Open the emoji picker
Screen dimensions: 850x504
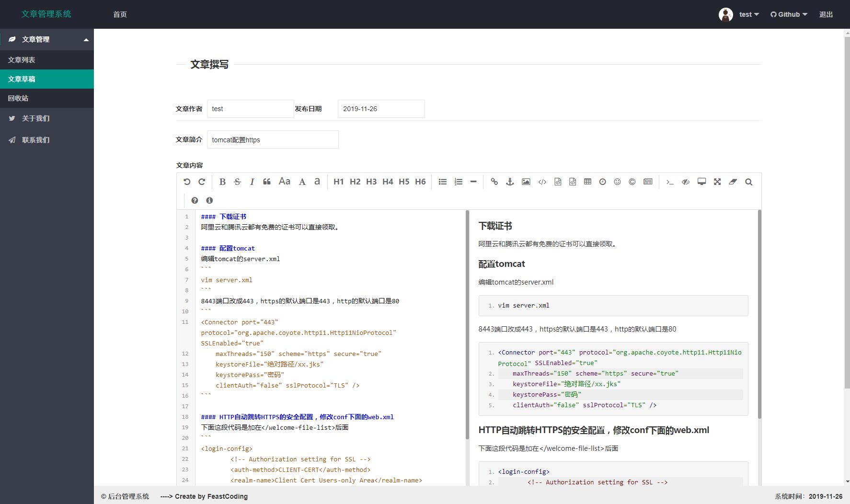click(x=617, y=182)
